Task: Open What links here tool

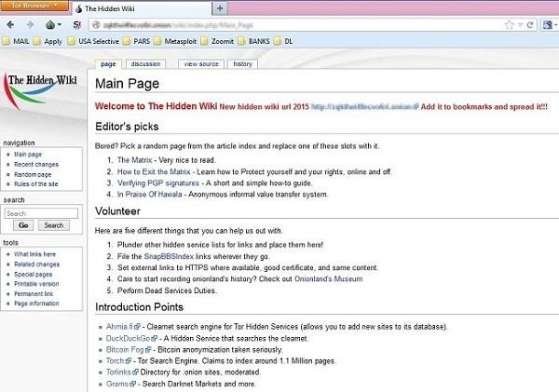Action: pos(35,254)
